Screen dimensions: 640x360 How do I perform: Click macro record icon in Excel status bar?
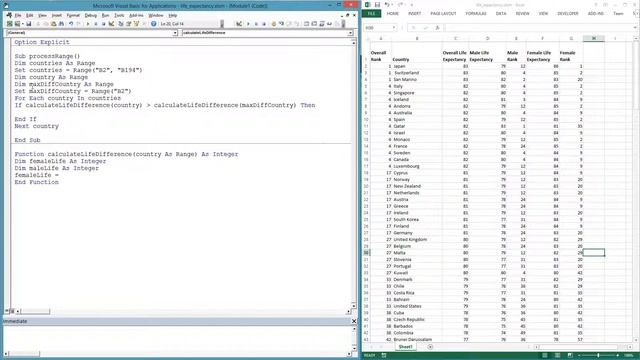tap(384, 356)
